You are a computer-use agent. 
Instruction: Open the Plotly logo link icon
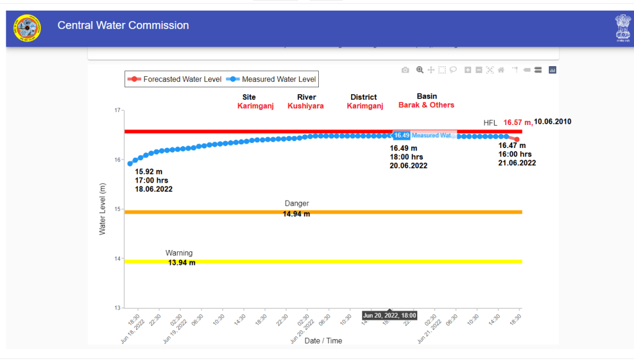tap(552, 70)
